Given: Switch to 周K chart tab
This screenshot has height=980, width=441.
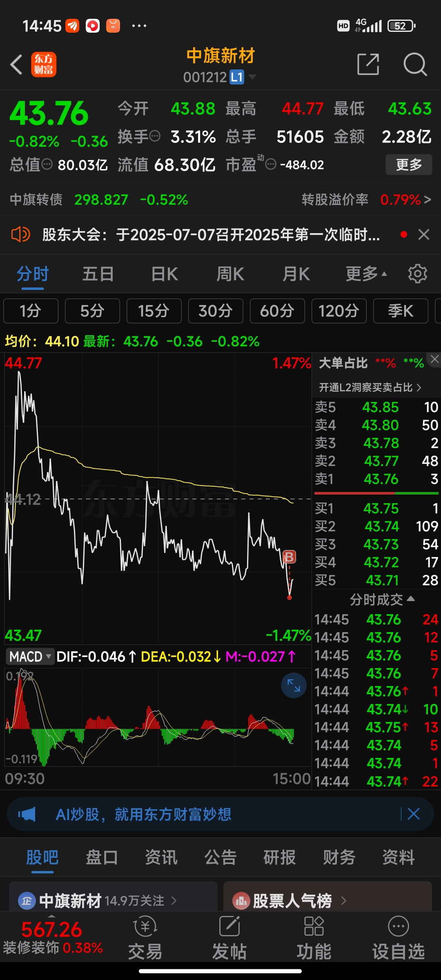Looking at the screenshot, I should [x=230, y=274].
